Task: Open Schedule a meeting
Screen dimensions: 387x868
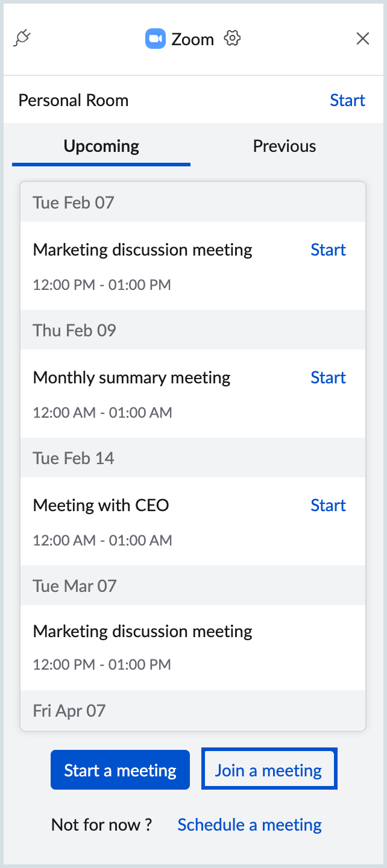Action: tap(249, 824)
